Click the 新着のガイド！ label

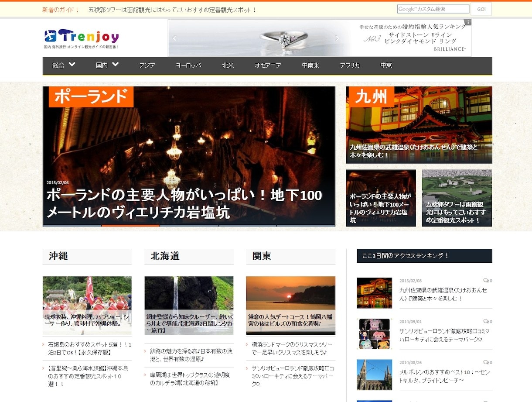[61, 10]
